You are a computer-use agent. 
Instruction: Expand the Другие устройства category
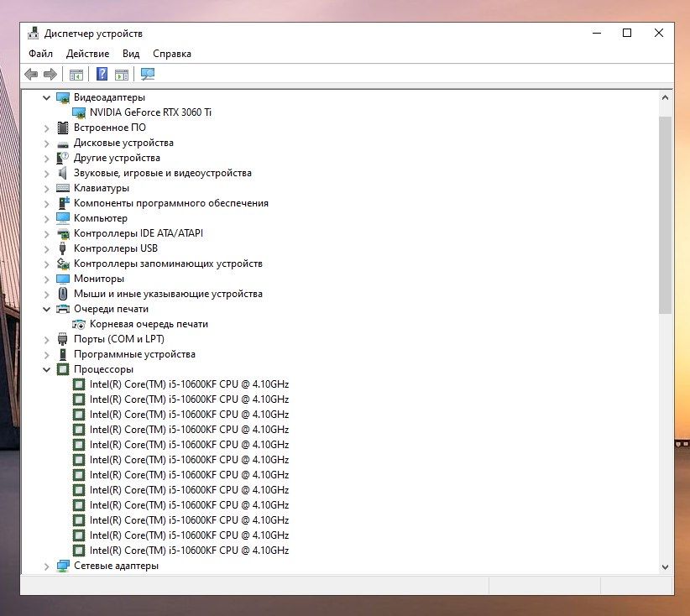pos(47,159)
